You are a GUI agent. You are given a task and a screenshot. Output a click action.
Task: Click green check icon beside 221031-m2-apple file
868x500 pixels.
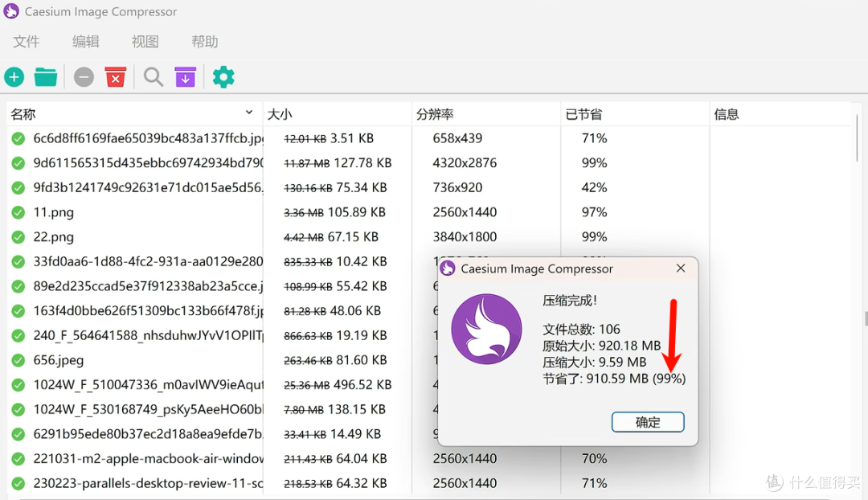click(18, 459)
